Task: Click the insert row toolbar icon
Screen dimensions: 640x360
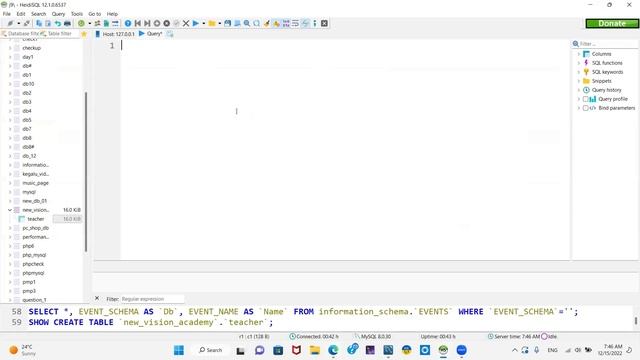Action: pos(157,23)
